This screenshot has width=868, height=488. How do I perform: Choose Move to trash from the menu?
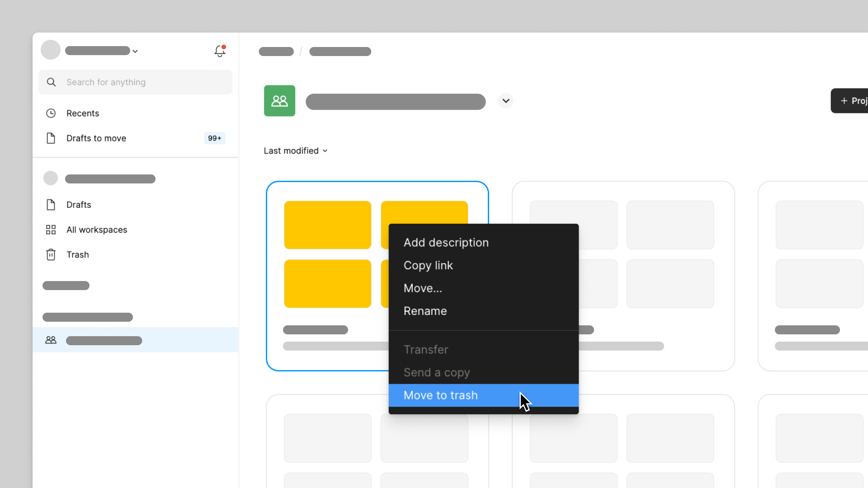point(440,395)
